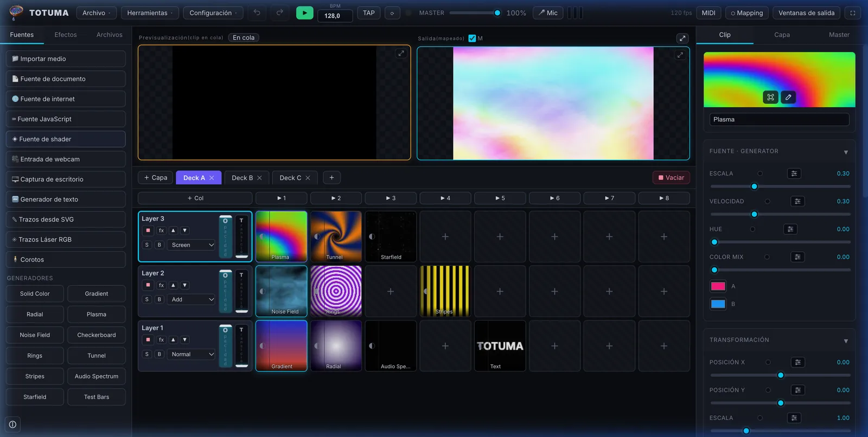Toggle Bypass B on Layer 2
The height and width of the screenshot is (437, 868).
pyautogui.click(x=159, y=299)
